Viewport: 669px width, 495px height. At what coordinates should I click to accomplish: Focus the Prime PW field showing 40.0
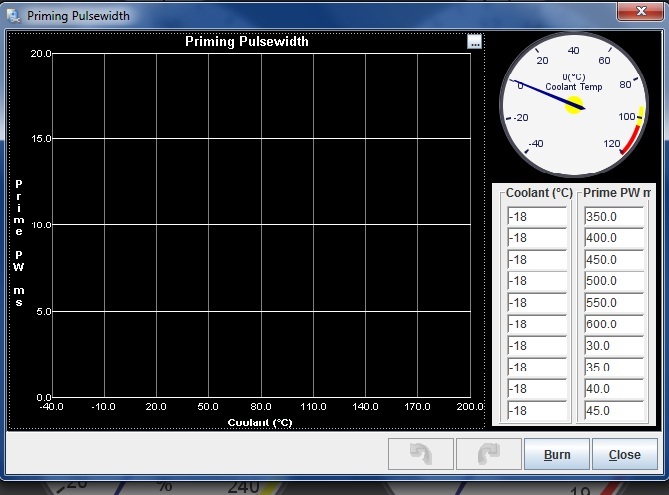click(615, 389)
